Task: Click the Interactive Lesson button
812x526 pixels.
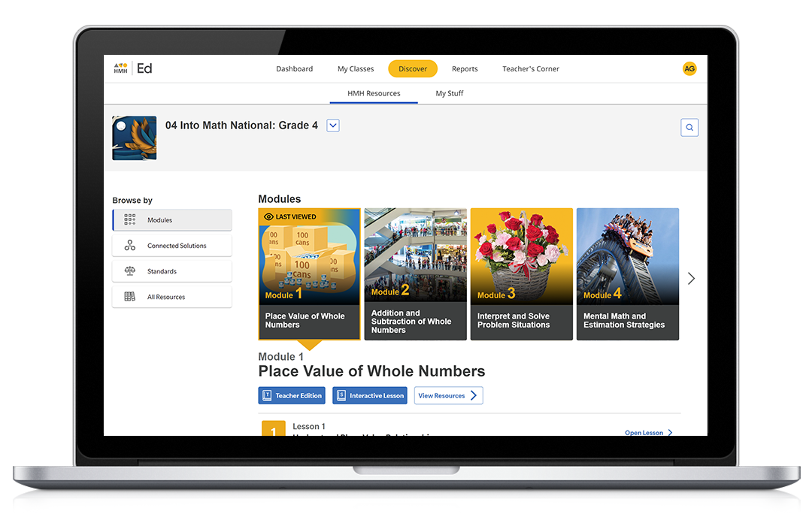Action: [x=370, y=395]
